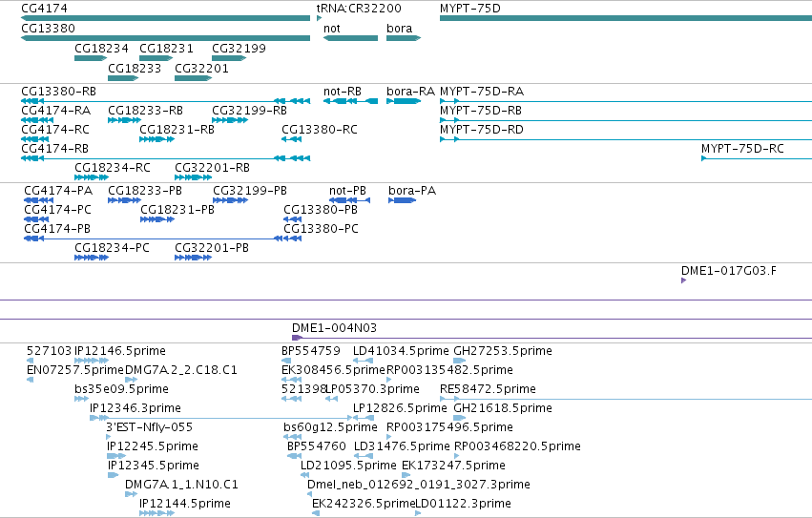This screenshot has height=518, width=812.
Task: Select EST LD21095.5prime label
Action: click(348, 466)
